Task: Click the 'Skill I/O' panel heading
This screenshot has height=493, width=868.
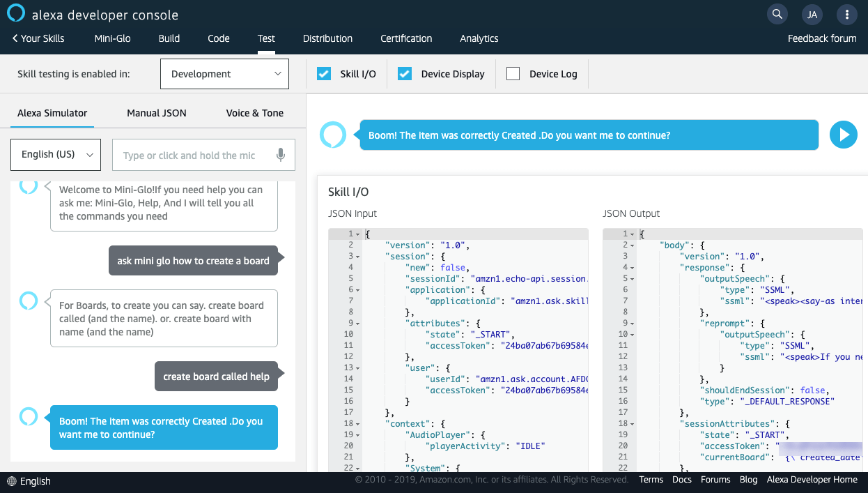Action: pyautogui.click(x=348, y=192)
